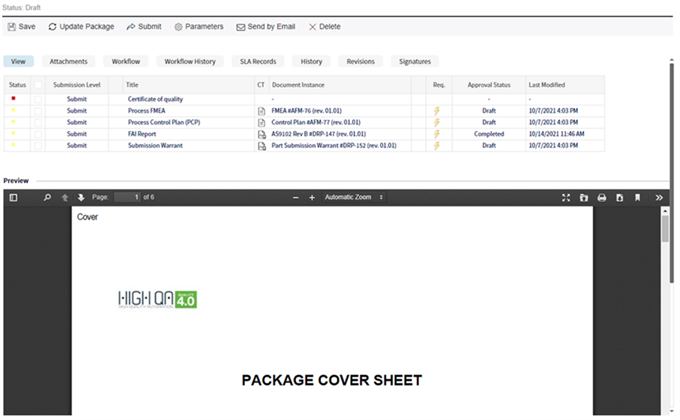The width and height of the screenshot is (680, 420).
Task: Toggle the PDF viewer sidebar
Action: 14,198
